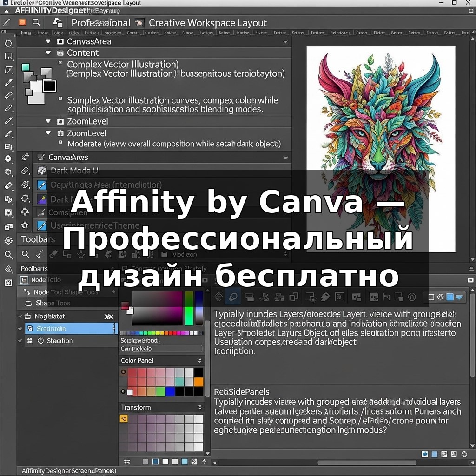Click the brush icon in the Toolbars row
Screen dimensions: 476x476
pos(40,254)
